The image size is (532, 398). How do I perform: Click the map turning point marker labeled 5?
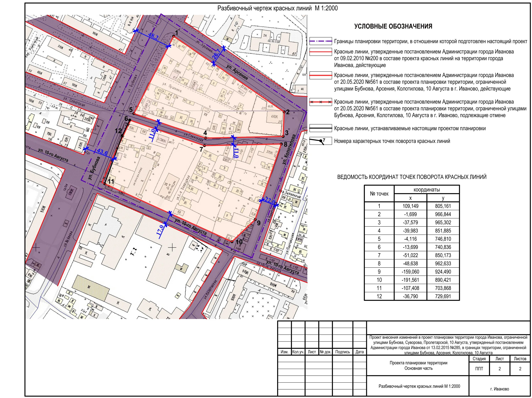point(134,113)
